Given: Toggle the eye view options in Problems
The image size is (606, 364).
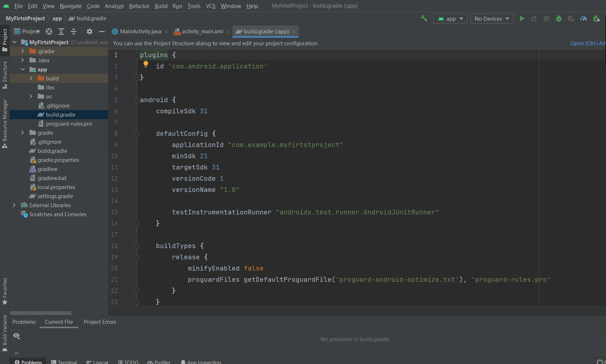Looking at the screenshot, I should (17, 336).
